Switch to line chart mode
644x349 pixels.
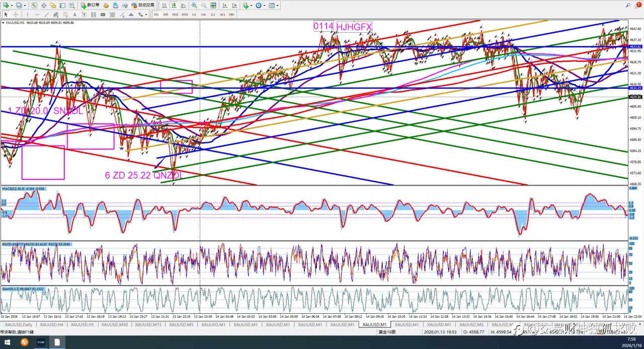point(184,5)
